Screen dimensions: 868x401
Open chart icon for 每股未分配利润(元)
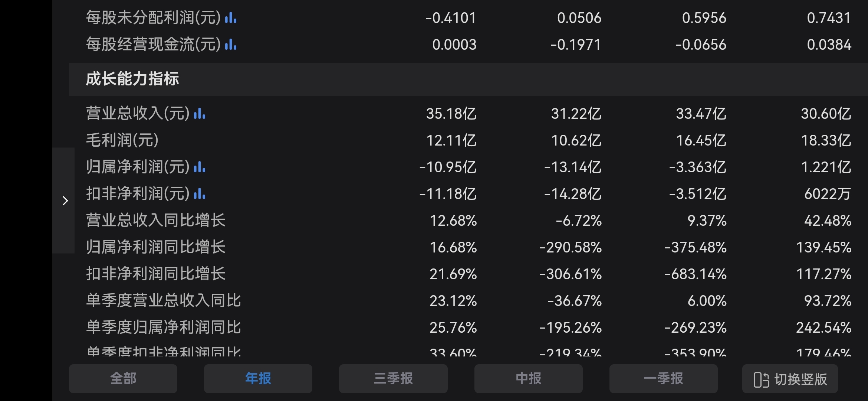tap(230, 17)
